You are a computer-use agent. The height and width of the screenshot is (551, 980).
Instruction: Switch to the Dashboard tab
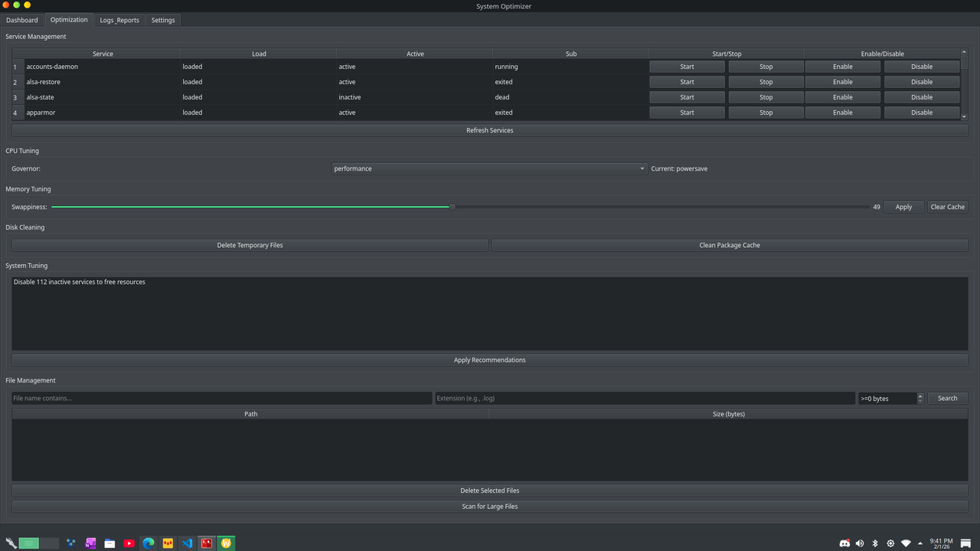click(x=22, y=20)
